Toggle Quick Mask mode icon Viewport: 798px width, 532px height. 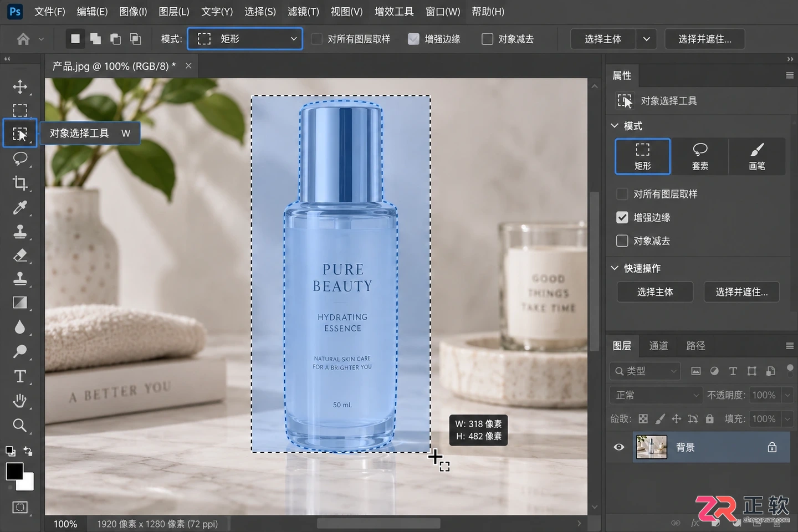[x=20, y=507]
